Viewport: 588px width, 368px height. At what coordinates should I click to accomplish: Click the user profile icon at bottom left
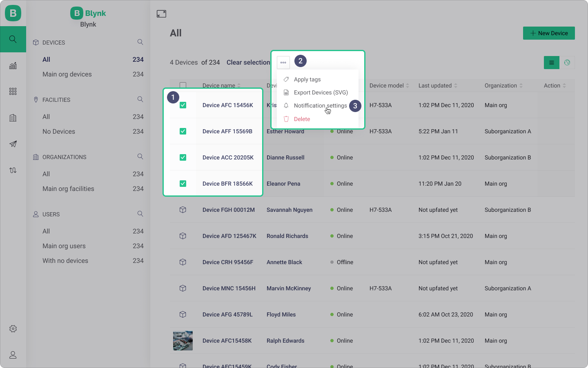(x=13, y=355)
